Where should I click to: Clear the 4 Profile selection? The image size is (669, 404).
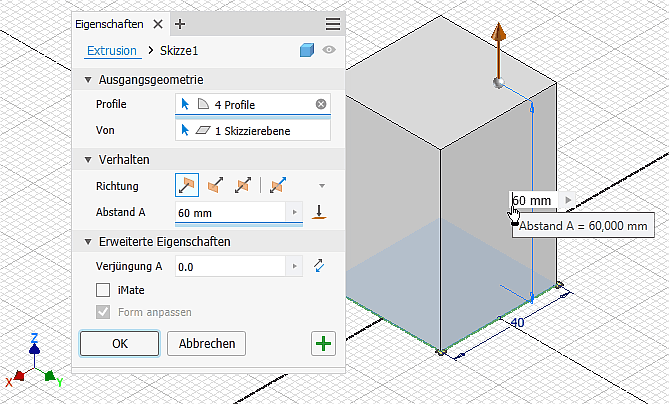point(321,103)
